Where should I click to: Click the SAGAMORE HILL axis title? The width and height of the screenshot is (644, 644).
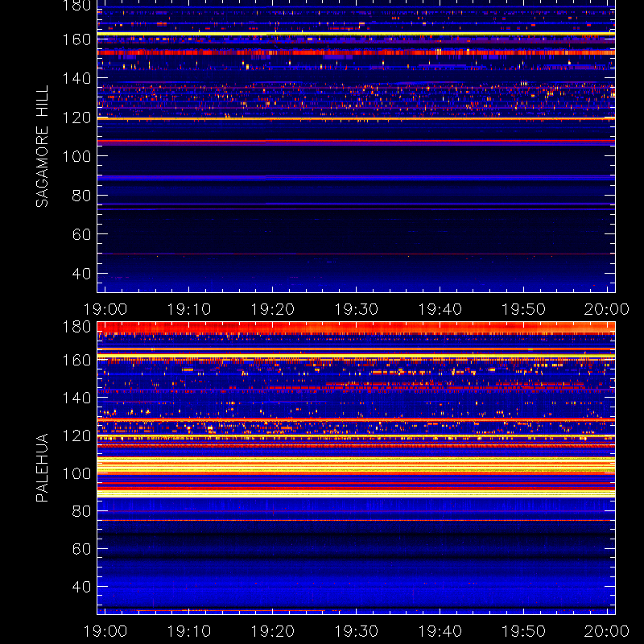click(x=42, y=147)
